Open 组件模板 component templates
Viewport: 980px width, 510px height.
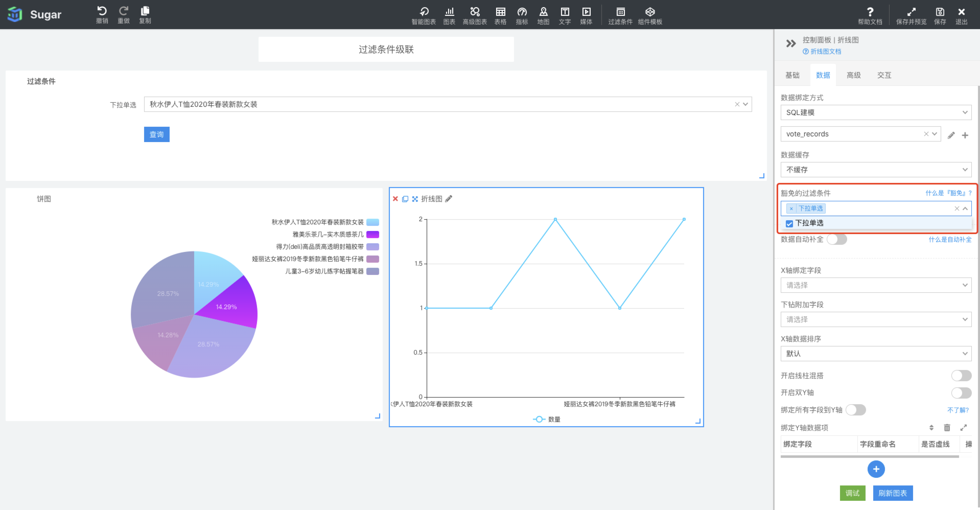(x=650, y=16)
